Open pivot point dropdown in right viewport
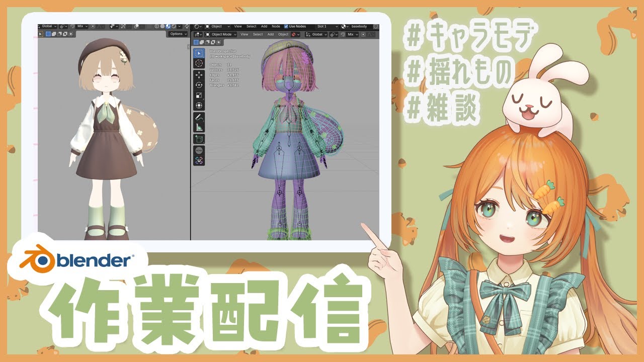Image resolution: width=644 pixels, height=362 pixels. click(334, 34)
